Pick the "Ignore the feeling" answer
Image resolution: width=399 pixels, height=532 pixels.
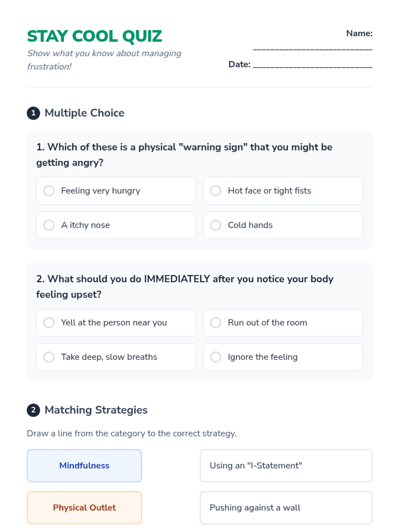283,357
